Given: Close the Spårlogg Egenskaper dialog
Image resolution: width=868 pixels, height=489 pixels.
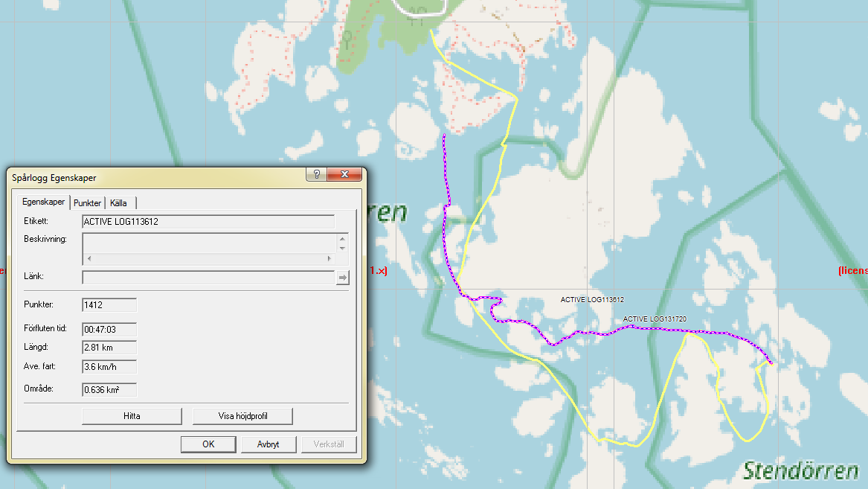Looking at the screenshot, I should click(344, 175).
